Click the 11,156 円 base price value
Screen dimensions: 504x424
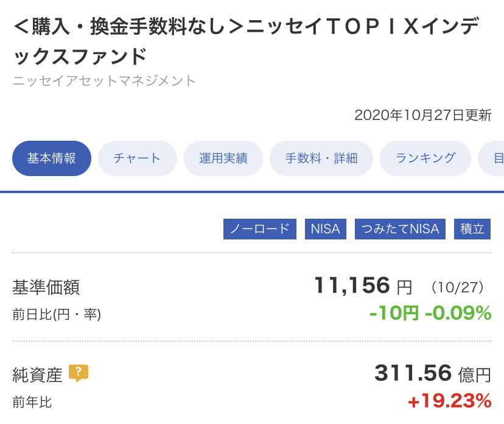point(363,286)
